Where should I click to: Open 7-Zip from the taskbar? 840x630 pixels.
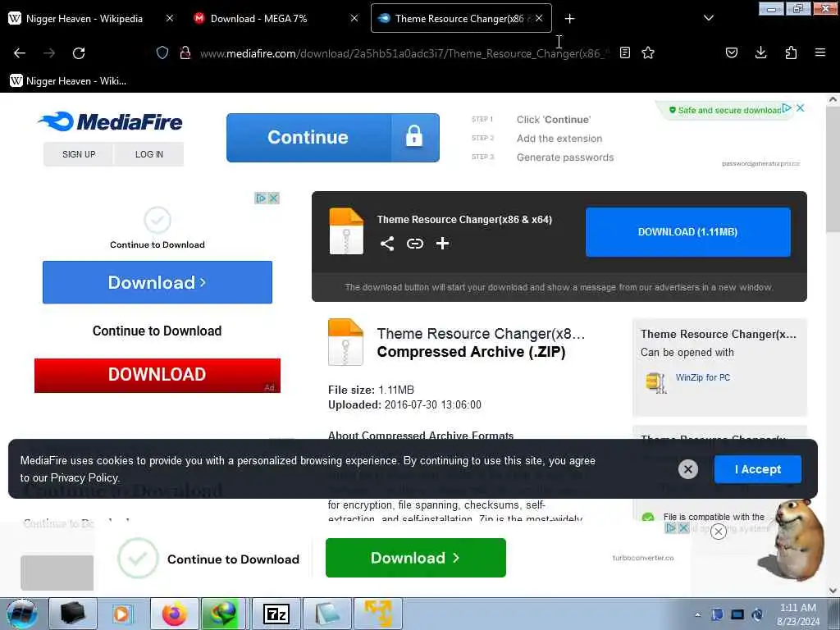click(276, 614)
